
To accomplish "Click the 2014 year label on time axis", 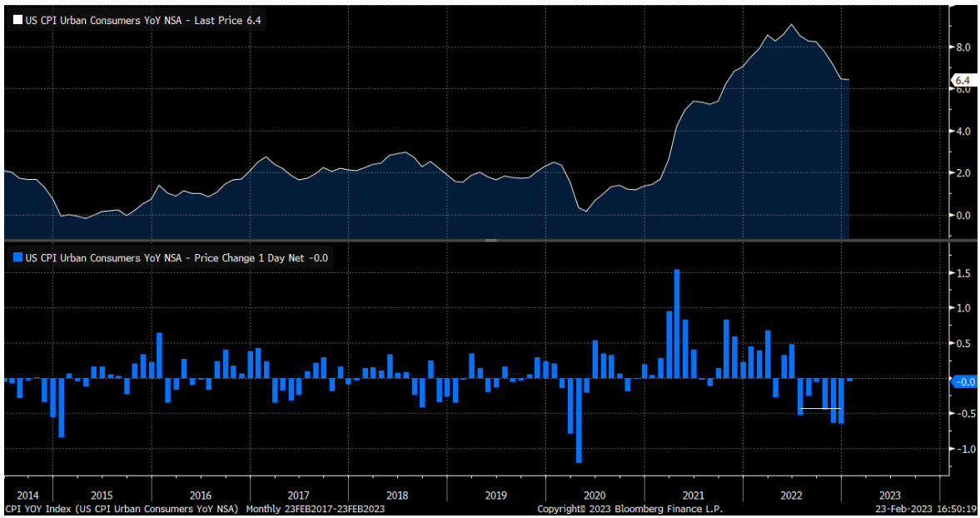I will coord(29,496).
